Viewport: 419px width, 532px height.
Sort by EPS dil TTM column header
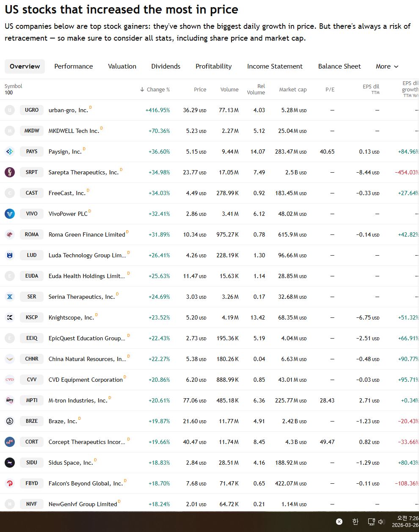tap(371, 89)
